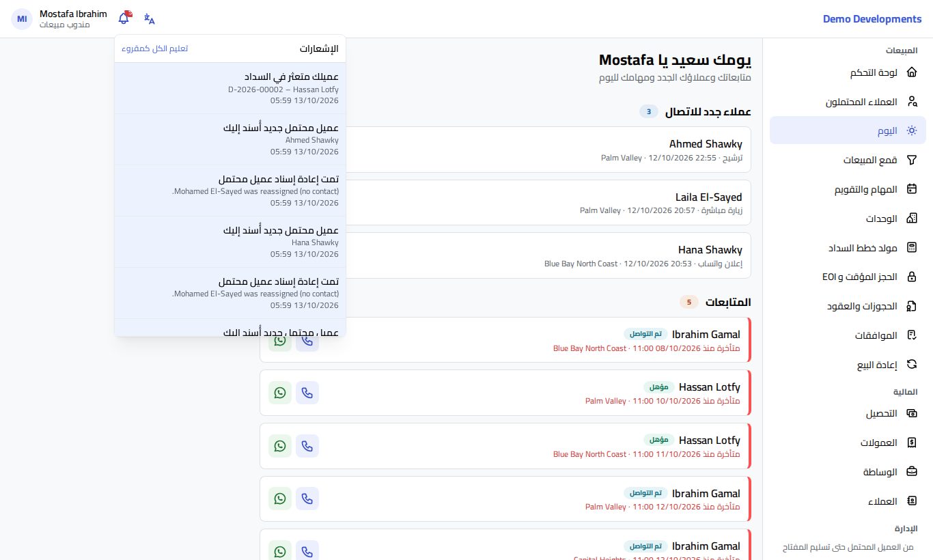Click the sidebar text من العميل المحتمل حتى تسليم المفتاح
Screen dimensions: 933x560
click(847, 548)
